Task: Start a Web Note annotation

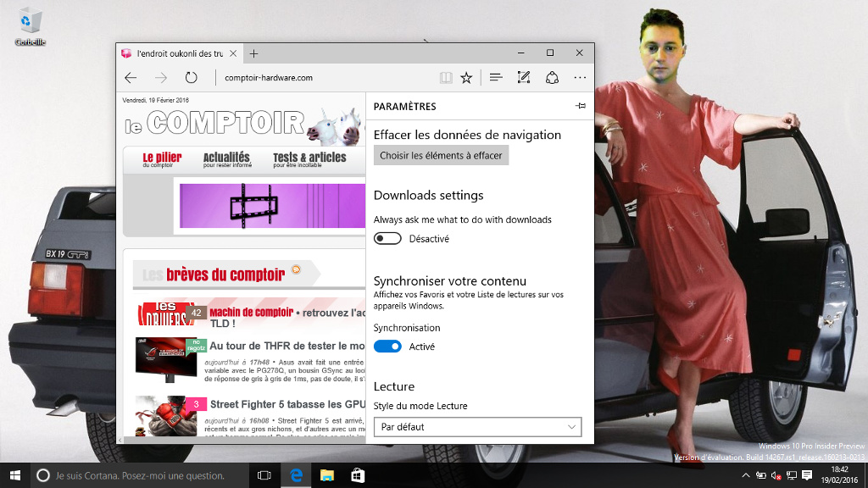Action: [x=523, y=77]
